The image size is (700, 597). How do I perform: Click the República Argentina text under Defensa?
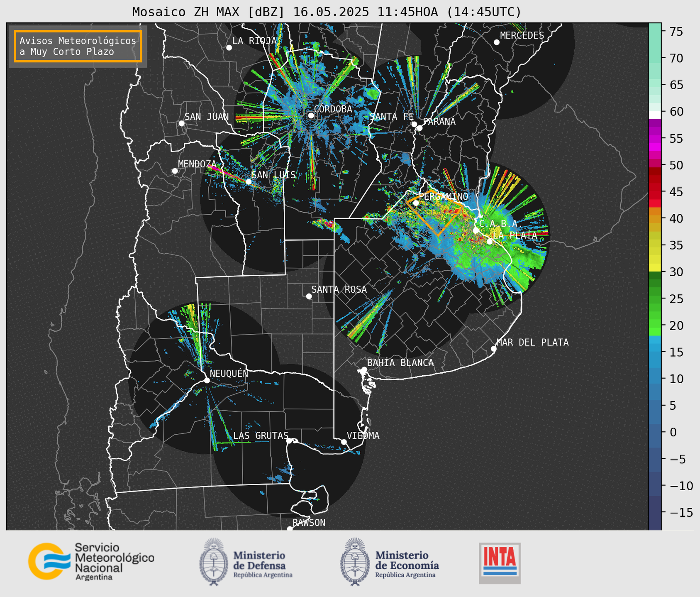tap(263, 575)
